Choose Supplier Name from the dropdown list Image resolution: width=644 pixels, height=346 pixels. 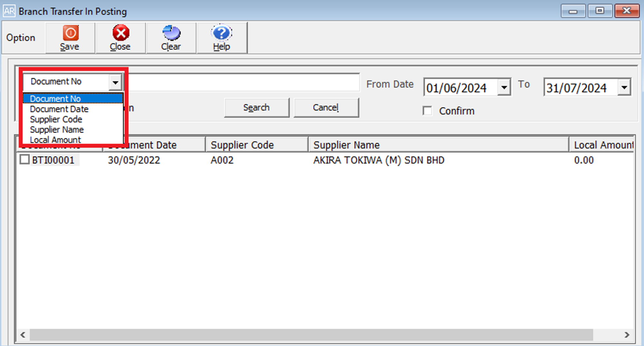73,130
